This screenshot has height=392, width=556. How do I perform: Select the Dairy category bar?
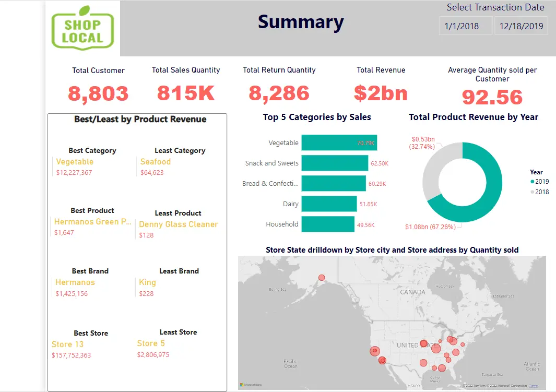pyautogui.click(x=329, y=204)
